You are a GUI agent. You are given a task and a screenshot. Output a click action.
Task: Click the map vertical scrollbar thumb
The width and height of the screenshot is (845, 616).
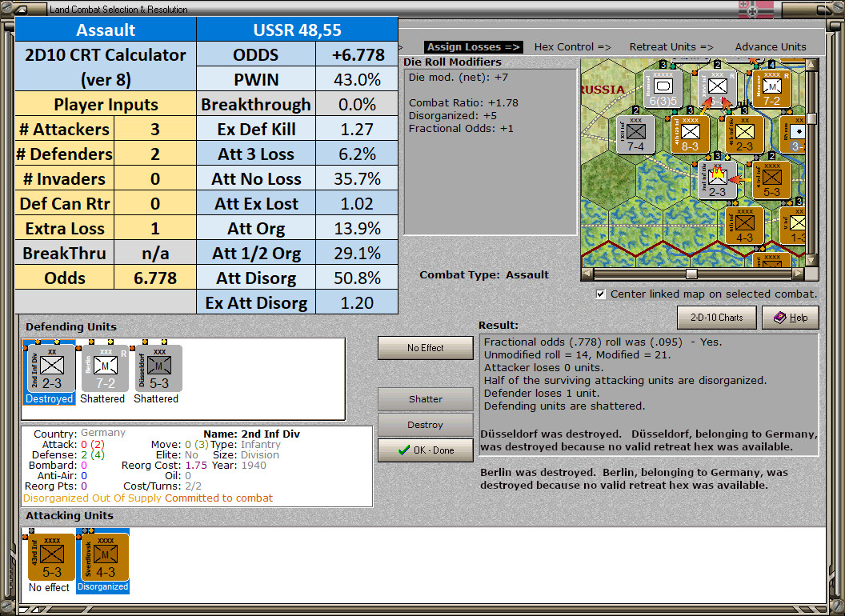pos(811,118)
